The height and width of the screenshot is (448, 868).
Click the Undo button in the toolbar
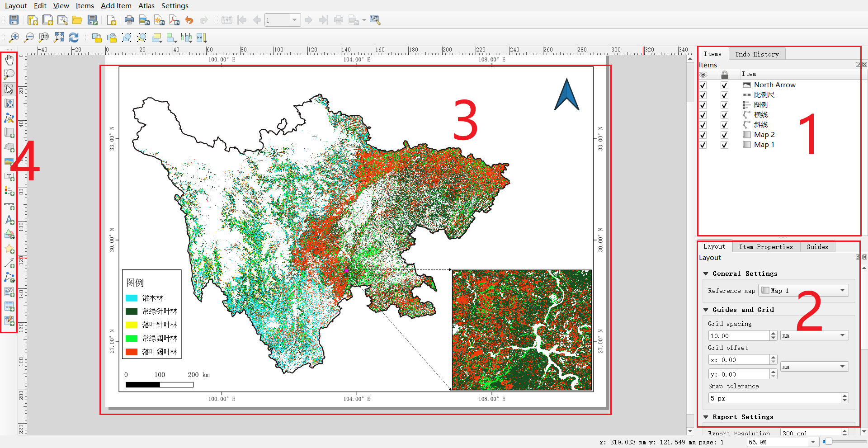pos(189,20)
